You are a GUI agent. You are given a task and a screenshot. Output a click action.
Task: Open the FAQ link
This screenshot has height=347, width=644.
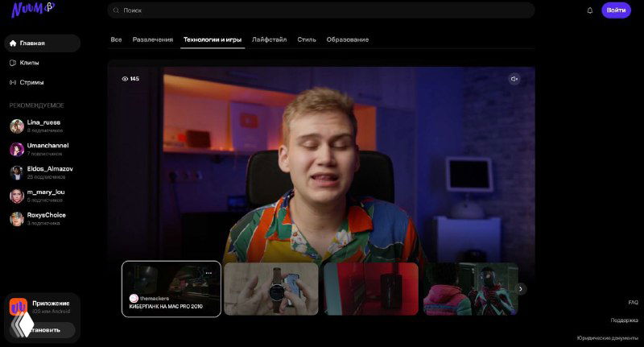tap(633, 302)
